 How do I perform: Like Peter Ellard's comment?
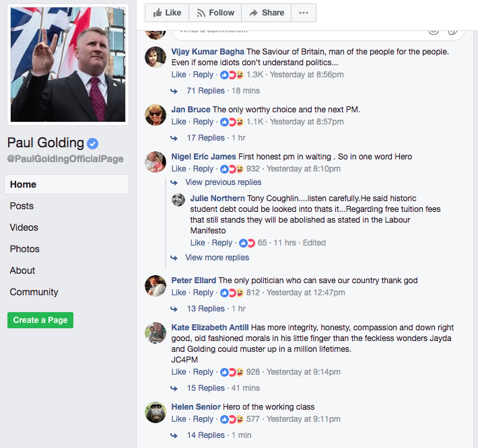(178, 293)
